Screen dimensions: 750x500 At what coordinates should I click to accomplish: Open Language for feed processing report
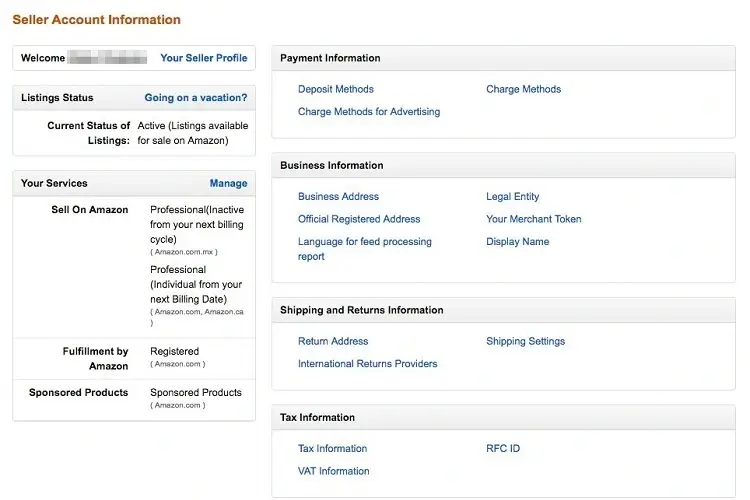coord(364,249)
